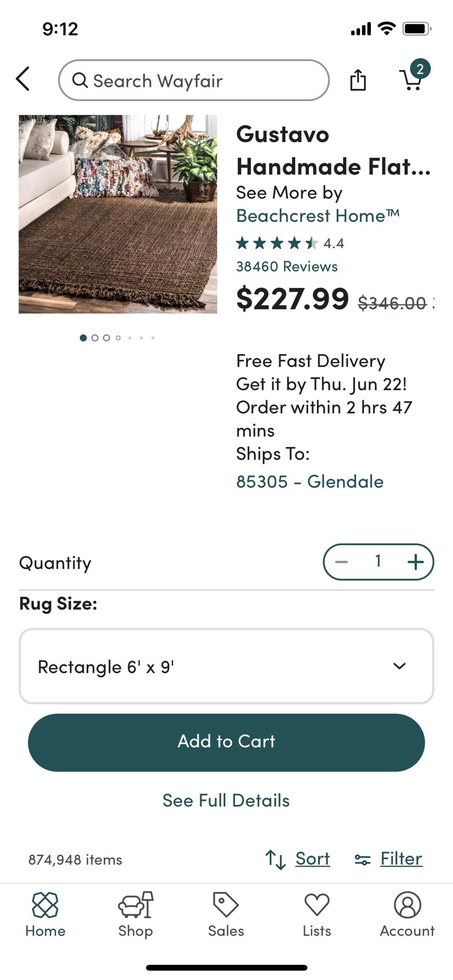View the 38460 Reviews
Screen dimensions: 453x980
coord(287,266)
